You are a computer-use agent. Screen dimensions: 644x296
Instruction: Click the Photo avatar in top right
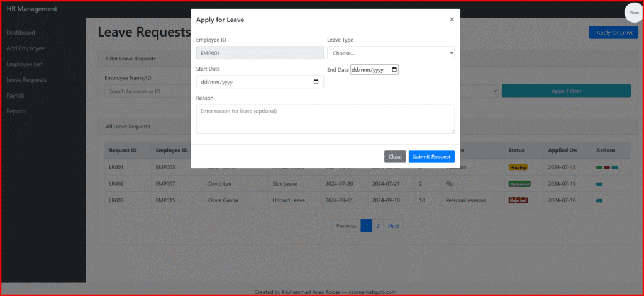click(x=633, y=13)
